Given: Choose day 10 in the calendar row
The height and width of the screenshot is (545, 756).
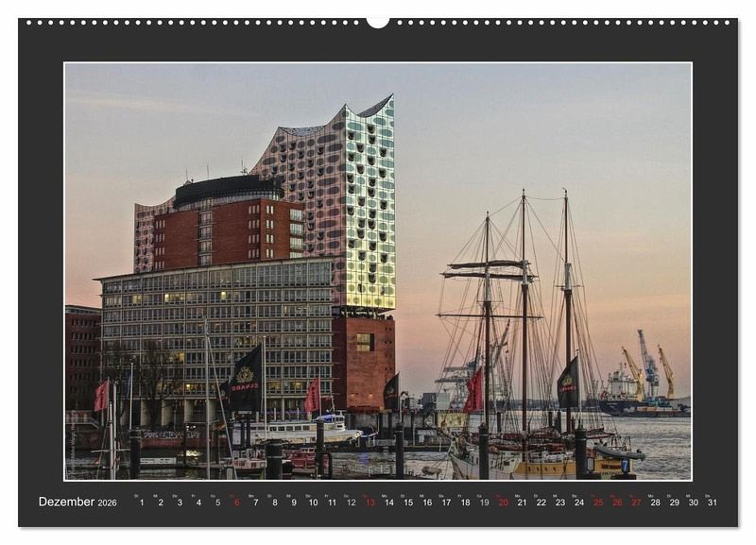Looking at the screenshot, I should point(313,502).
